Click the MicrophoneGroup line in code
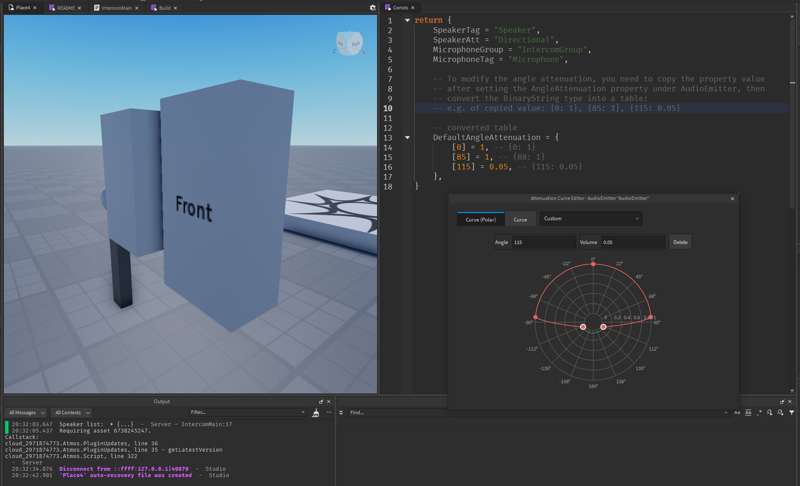The width and height of the screenshot is (800, 486). pos(511,49)
